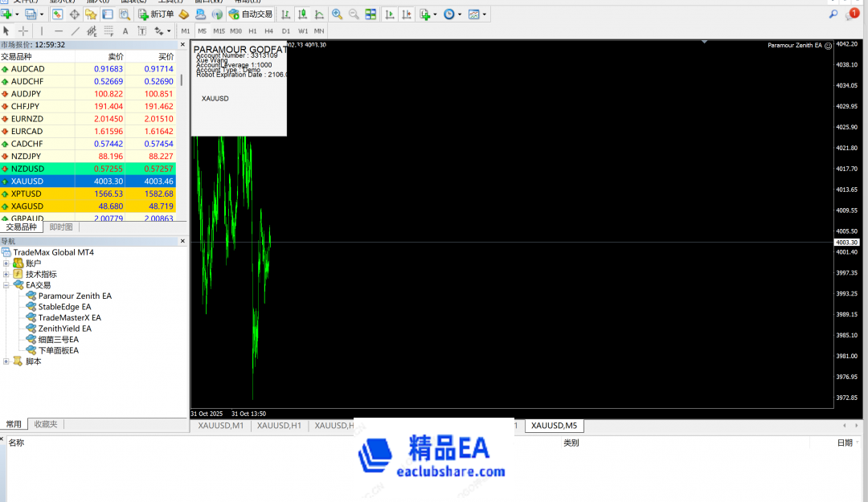Select the horizontal line drawing tool
This screenshot has width=868, height=502.
[59, 31]
